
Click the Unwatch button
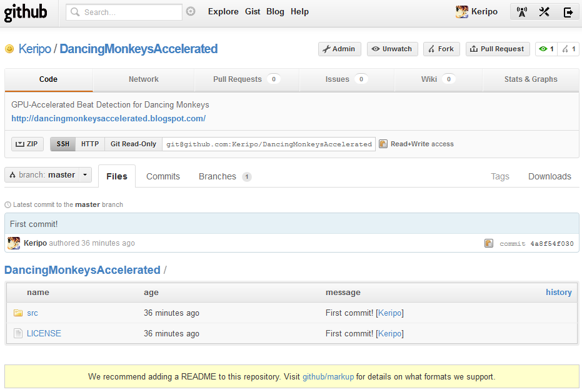(393, 49)
